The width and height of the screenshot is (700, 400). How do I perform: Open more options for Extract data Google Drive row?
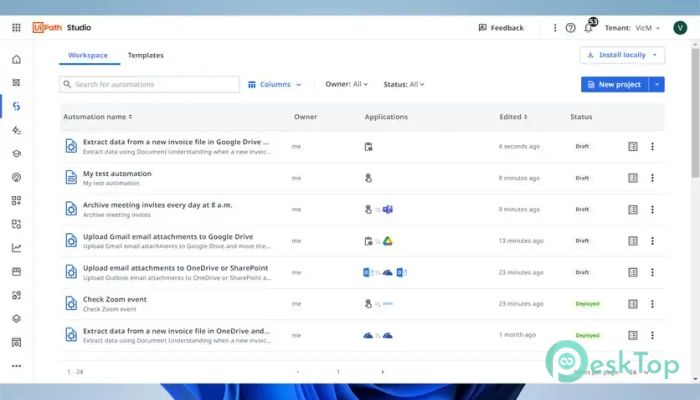click(652, 146)
